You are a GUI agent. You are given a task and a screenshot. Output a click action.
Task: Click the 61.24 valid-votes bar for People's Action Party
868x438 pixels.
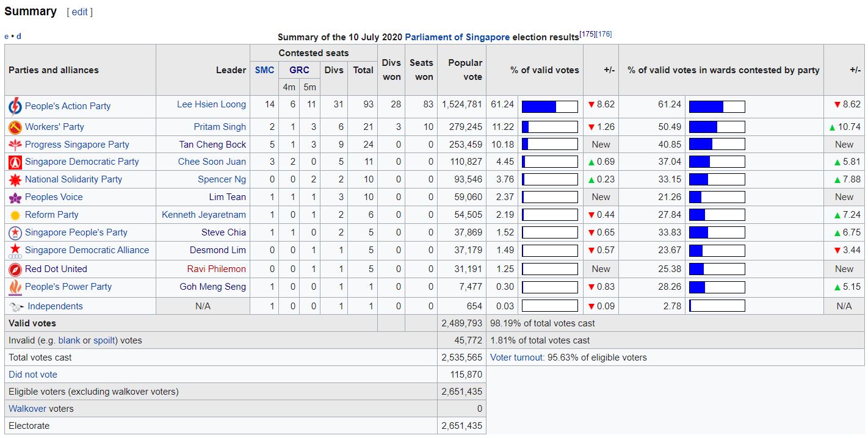point(550,107)
